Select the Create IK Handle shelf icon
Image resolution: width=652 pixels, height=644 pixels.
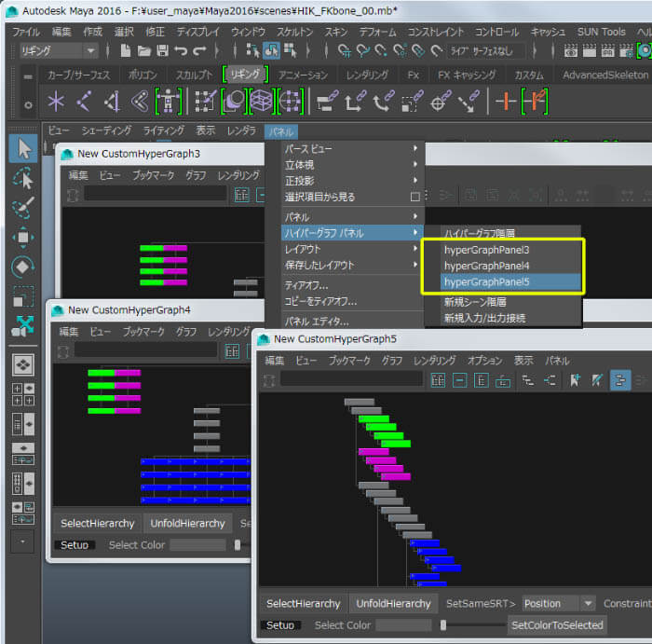click(x=113, y=101)
